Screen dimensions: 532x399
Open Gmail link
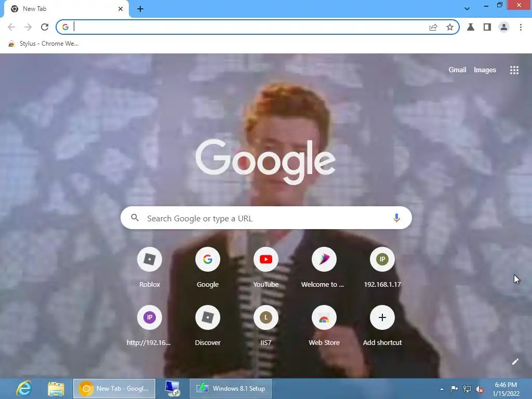[x=457, y=70]
